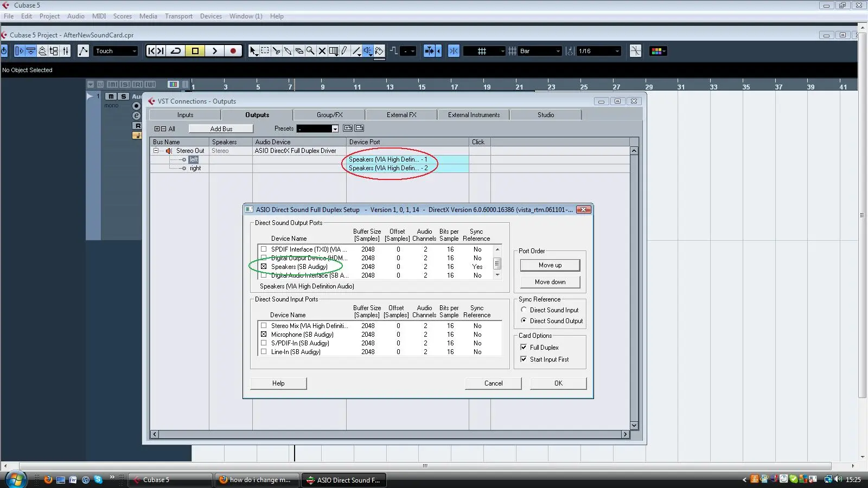Select the Zoom magnifier tool
The image size is (868, 488).
(x=310, y=51)
